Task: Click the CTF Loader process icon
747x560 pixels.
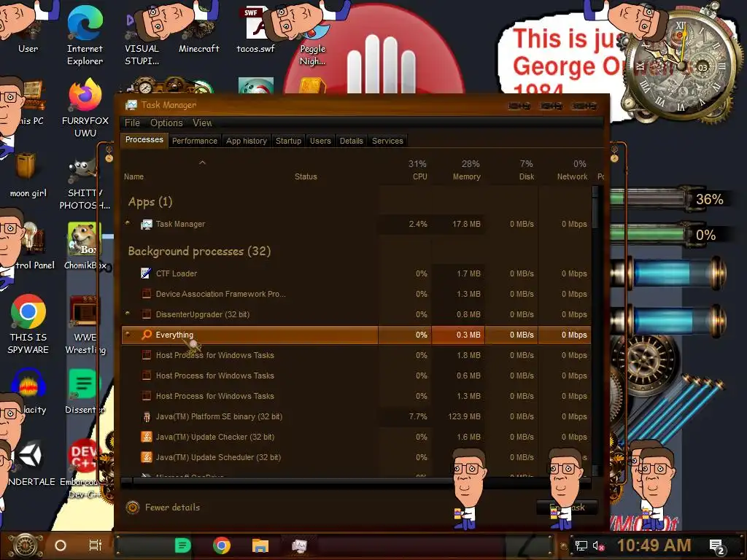Action: pos(146,273)
